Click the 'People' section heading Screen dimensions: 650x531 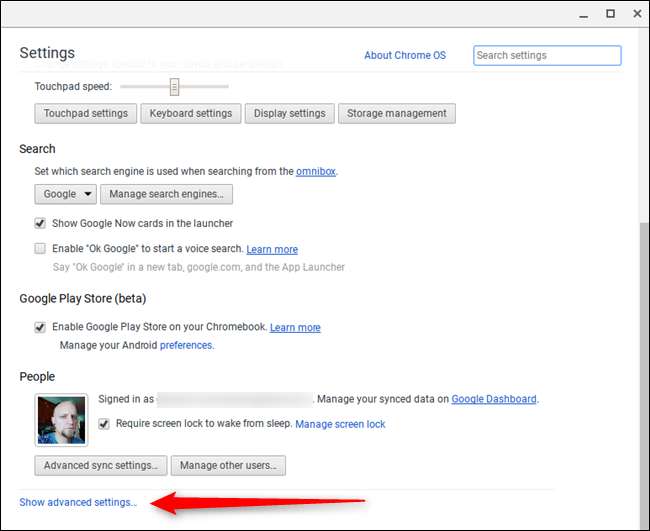37,377
